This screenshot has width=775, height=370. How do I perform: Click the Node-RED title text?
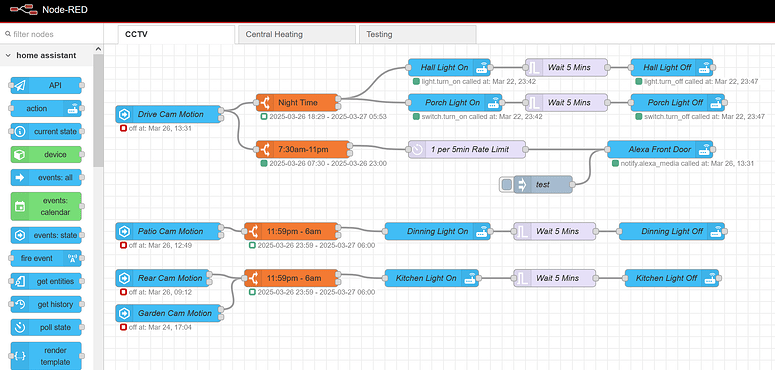pyautogui.click(x=65, y=10)
